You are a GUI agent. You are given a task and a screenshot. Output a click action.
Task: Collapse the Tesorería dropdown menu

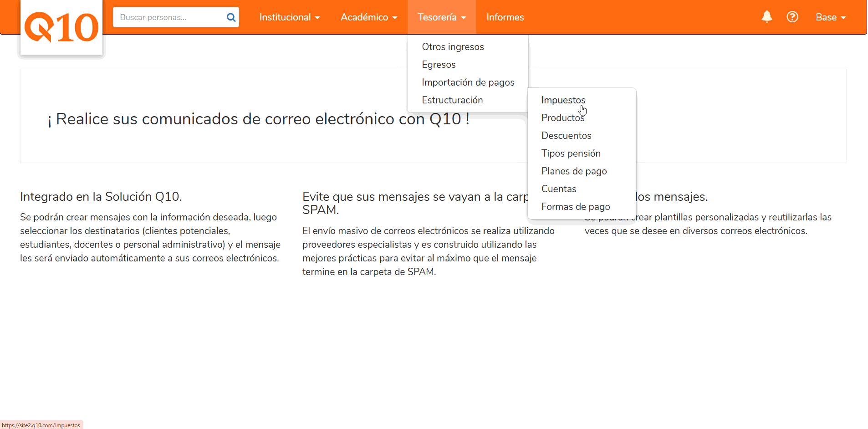[442, 17]
